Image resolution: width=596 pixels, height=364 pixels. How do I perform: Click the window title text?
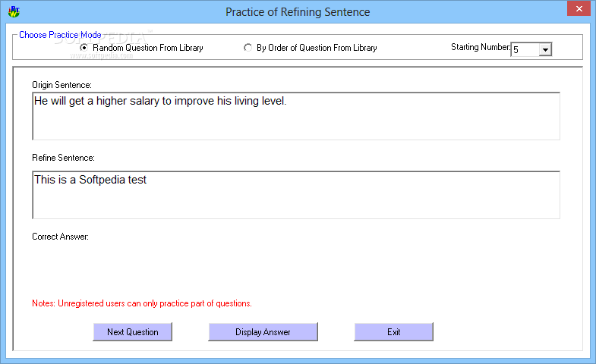298,12
